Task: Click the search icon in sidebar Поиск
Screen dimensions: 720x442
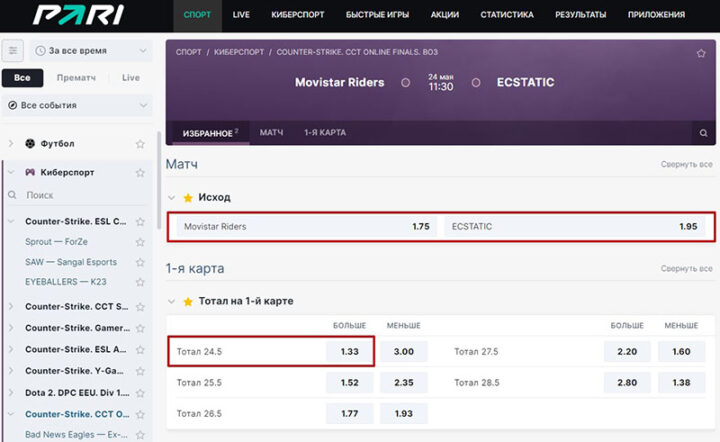Action: tap(13, 196)
